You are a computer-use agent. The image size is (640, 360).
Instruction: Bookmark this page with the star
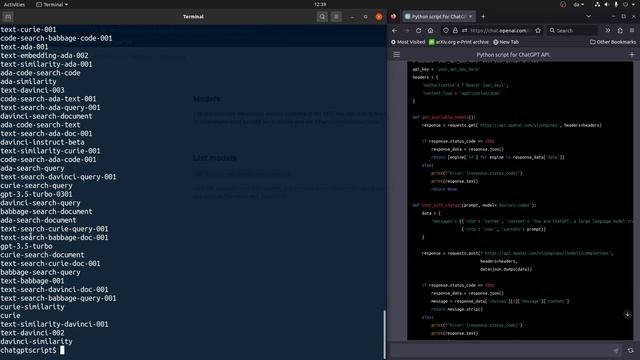(538, 31)
